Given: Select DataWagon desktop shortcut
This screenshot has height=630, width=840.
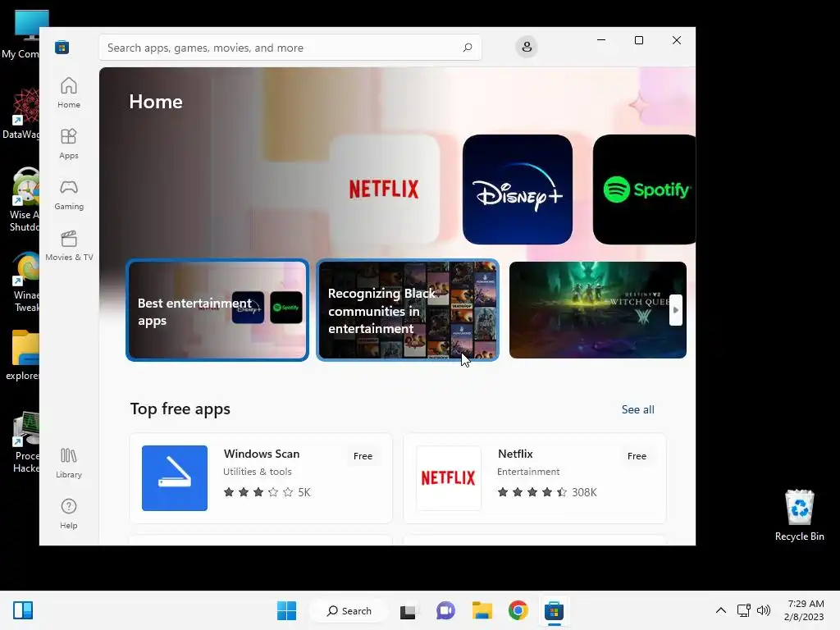Looking at the screenshot, I should pyautogui.click(x=21, y=114).
